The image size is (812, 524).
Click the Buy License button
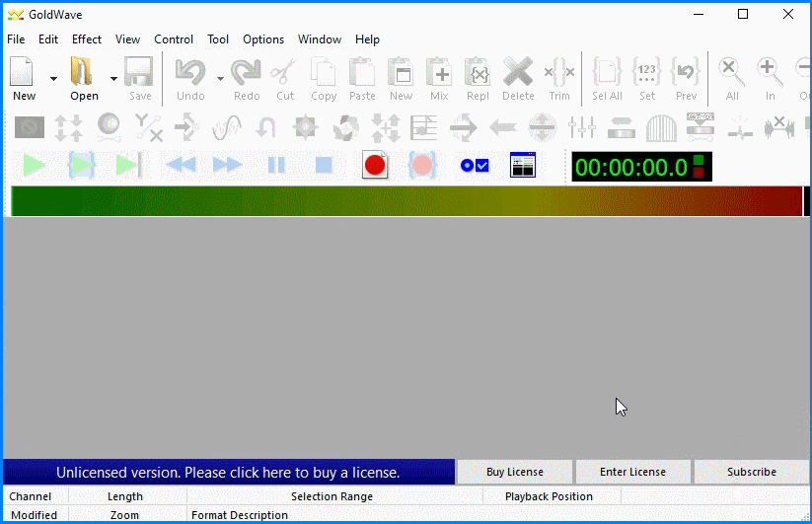click(x=515, y=472)
